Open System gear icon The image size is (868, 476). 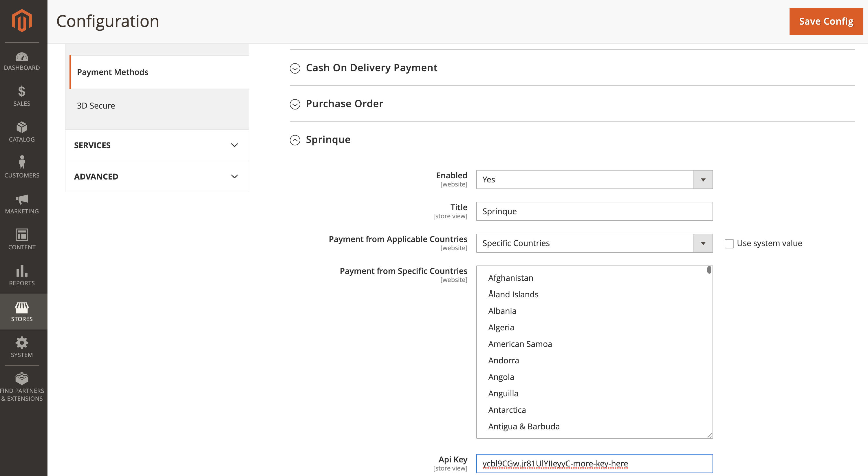(x=21, y=347)
